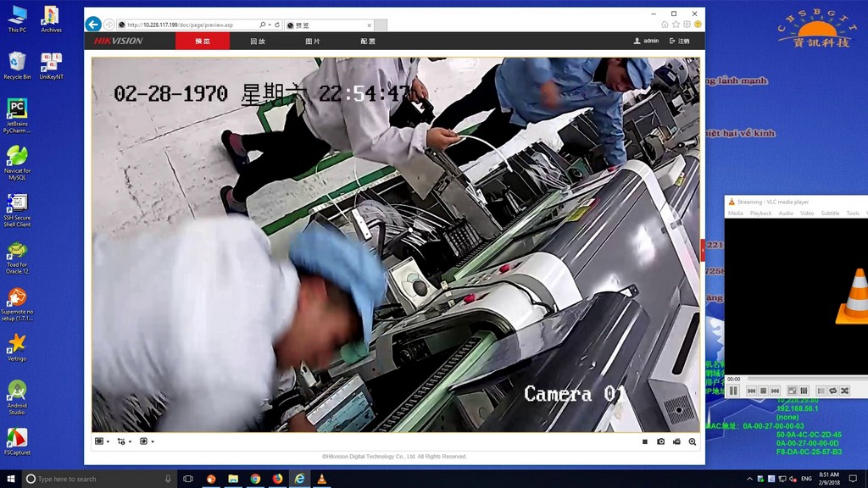Image resolution: width=868 pixels, height=488 pixels.
Task: Open VLC extended settings equalizer icon
Action: click(x=804, y=391)
